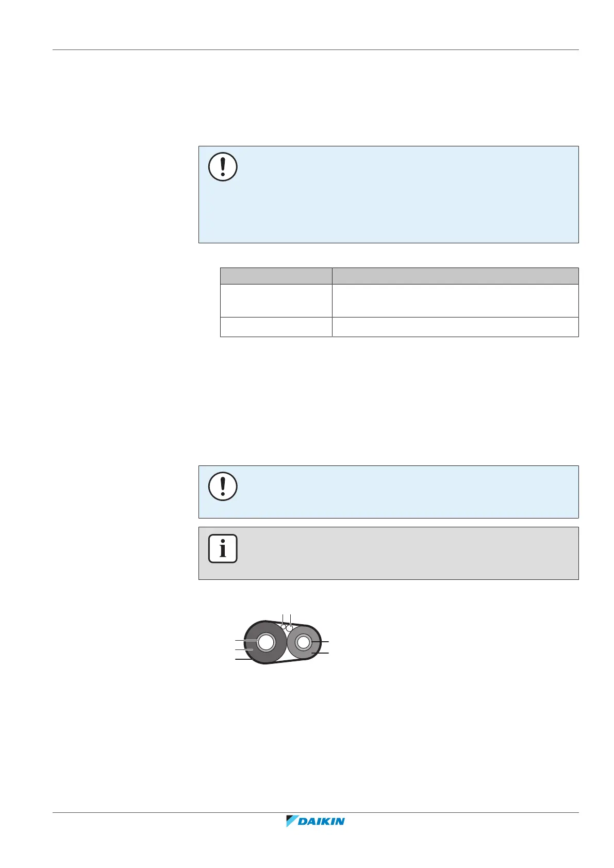Click the white center hole of the larger dark pipe
The image size is (614, 868).
(265, 642)
